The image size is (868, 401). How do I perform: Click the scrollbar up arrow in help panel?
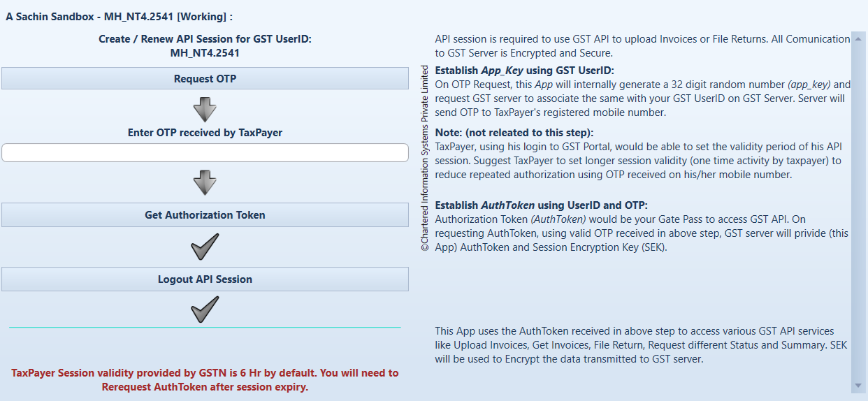858,40
